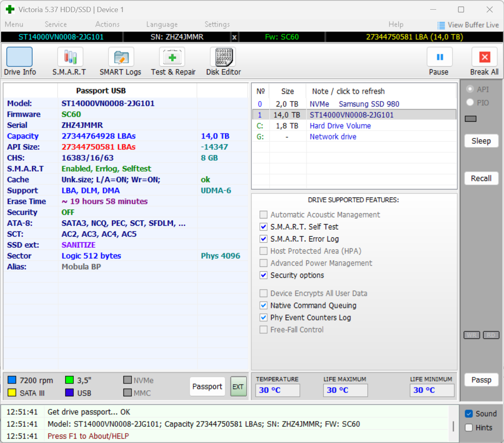This screenshot has width=504, height=443.
Task: Select the C: Hard Drive Volume row
Action: (354, 126)
